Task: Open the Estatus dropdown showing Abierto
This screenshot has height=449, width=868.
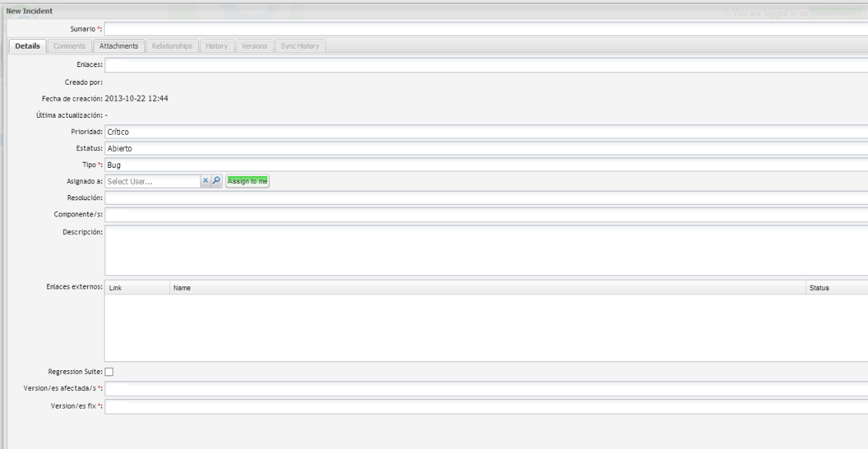Action: [x=486, y=149]
